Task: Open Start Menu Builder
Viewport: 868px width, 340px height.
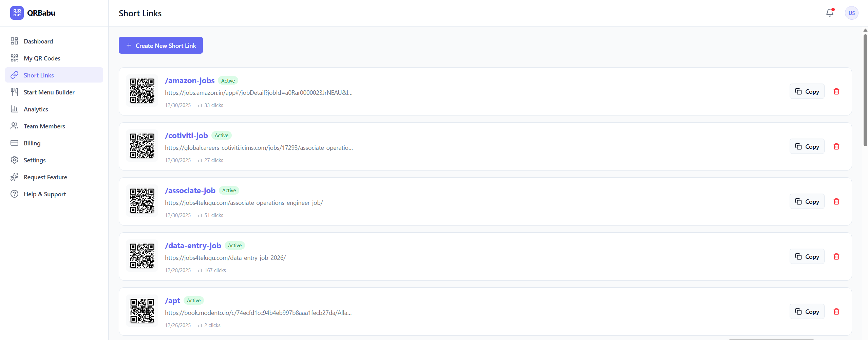Action: point(49,92)
